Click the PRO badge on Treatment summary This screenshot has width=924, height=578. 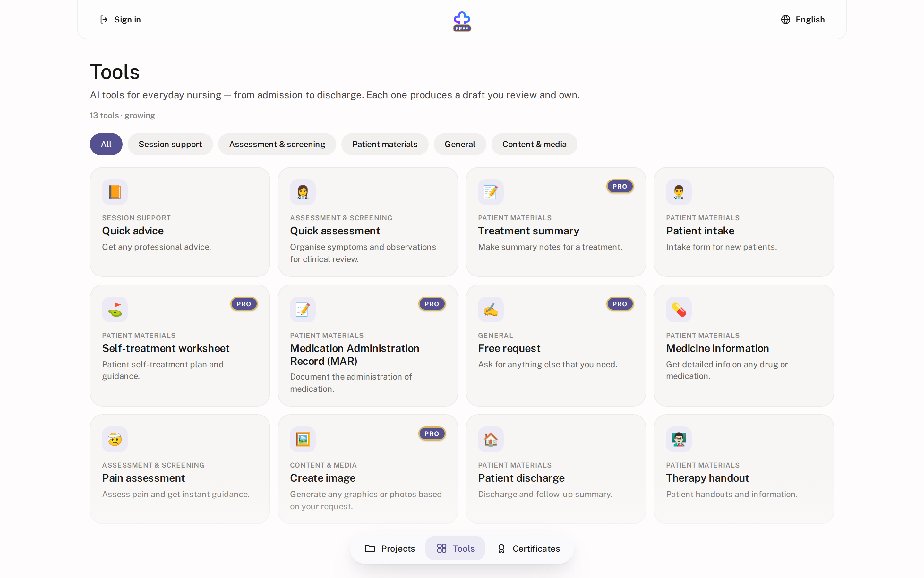pyautogui.click(x=620, y=187)
